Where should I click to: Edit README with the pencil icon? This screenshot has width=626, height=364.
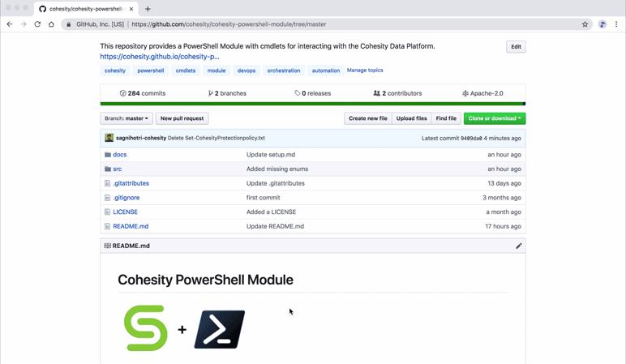click(x=519, y=246)
